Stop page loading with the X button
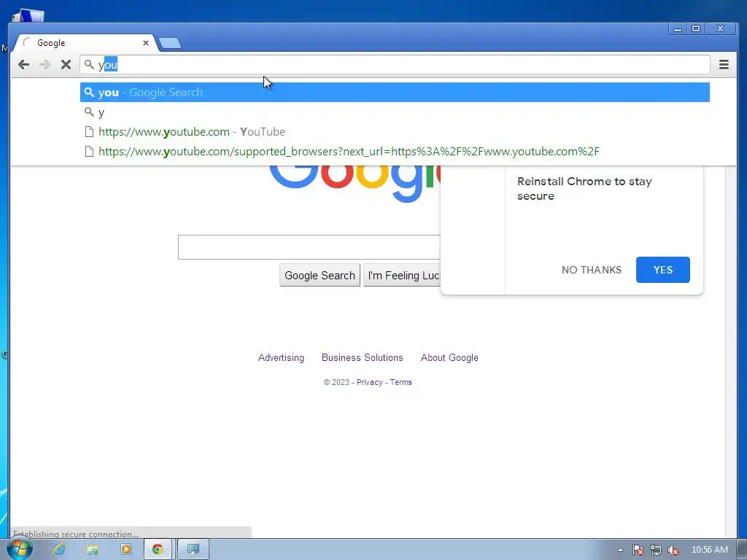Image resolution: width=747 pixels, height=560 pixels. pyautogui.click(x=66, y=64)
